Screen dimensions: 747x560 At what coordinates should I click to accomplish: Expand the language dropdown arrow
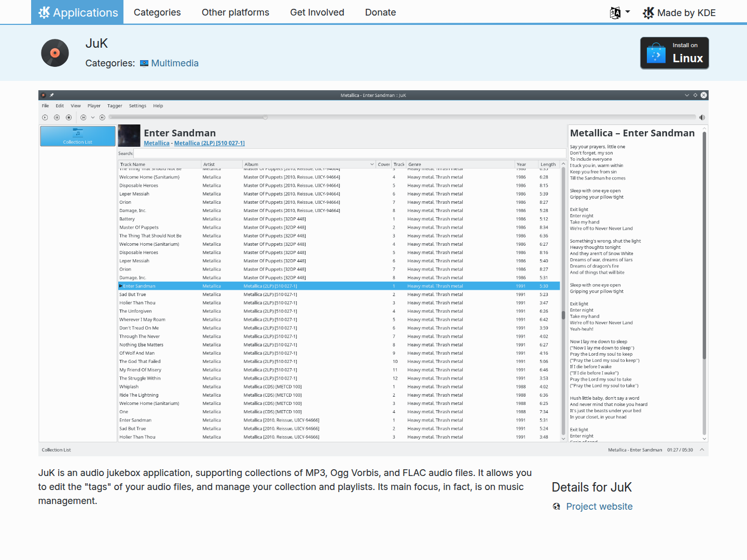pyautogui.click(x=628, y=12)
